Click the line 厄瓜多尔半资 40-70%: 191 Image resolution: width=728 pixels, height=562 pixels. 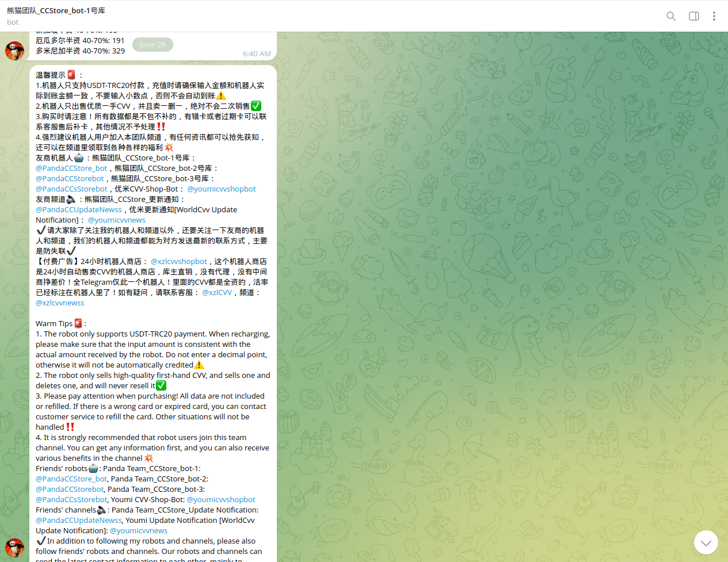[x=80, y=40]
